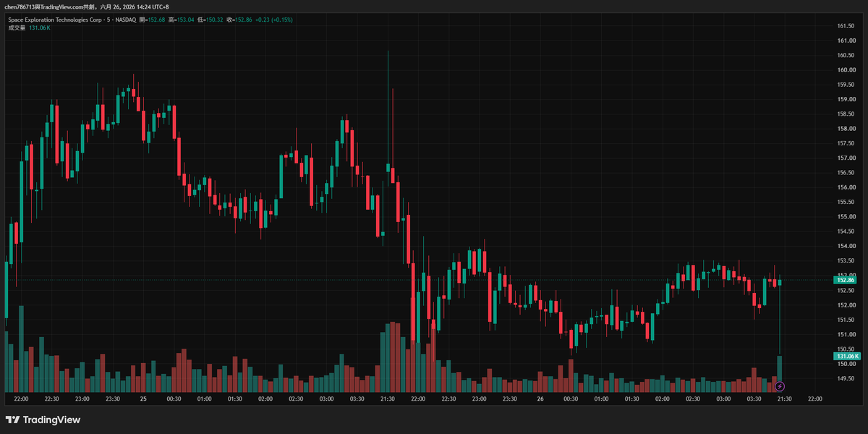868x434 pixels.
Task: Click the 22:30 label near left of time axis
Action: click(x=51, y=399)
